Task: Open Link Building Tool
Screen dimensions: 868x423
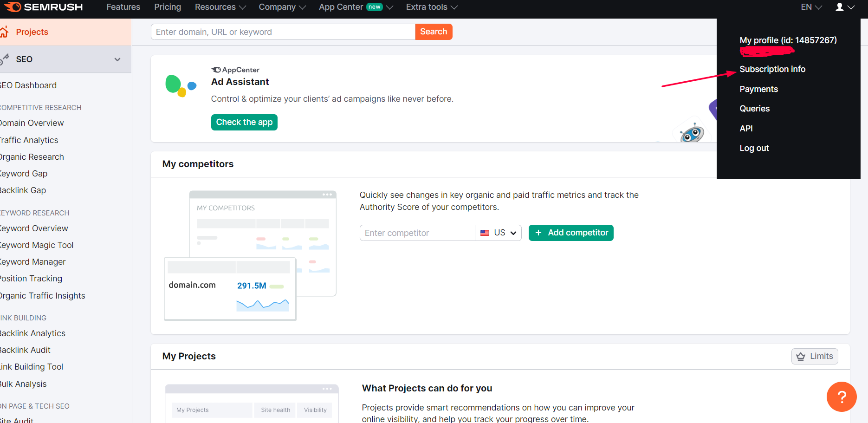Action: (x=32, y=367)
